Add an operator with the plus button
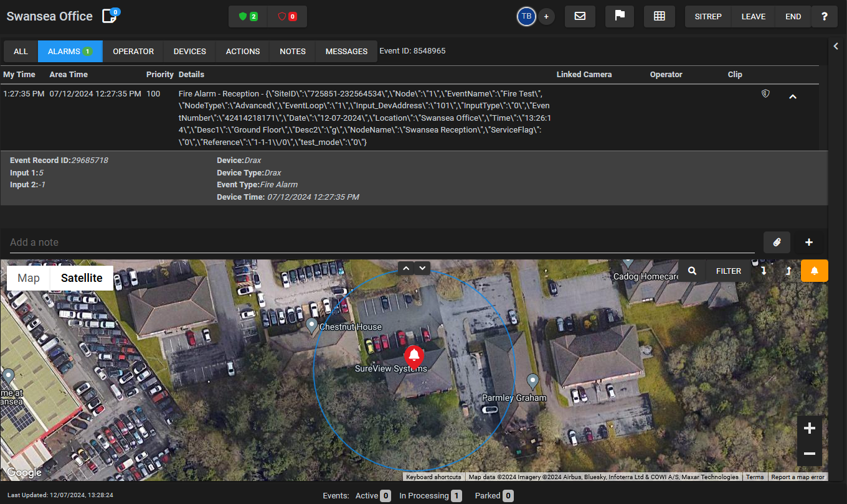Viewport: 847px width, 504px height. pyautogui.click(x=546, y=17)
